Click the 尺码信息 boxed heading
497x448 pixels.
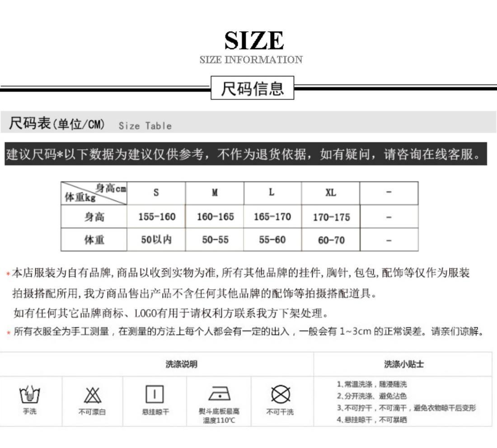(x=252, y=88)
